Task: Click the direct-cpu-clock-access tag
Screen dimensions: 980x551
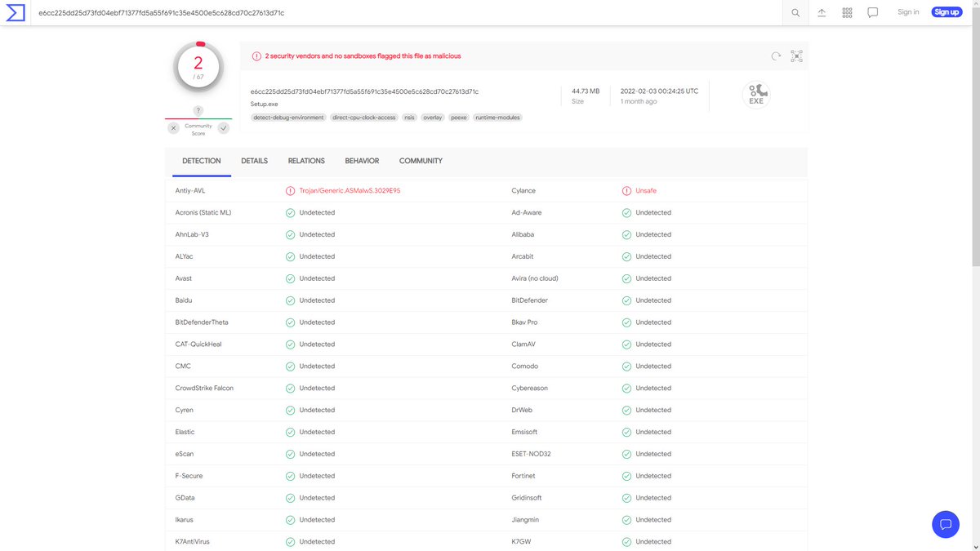Action: click(364, 118)
